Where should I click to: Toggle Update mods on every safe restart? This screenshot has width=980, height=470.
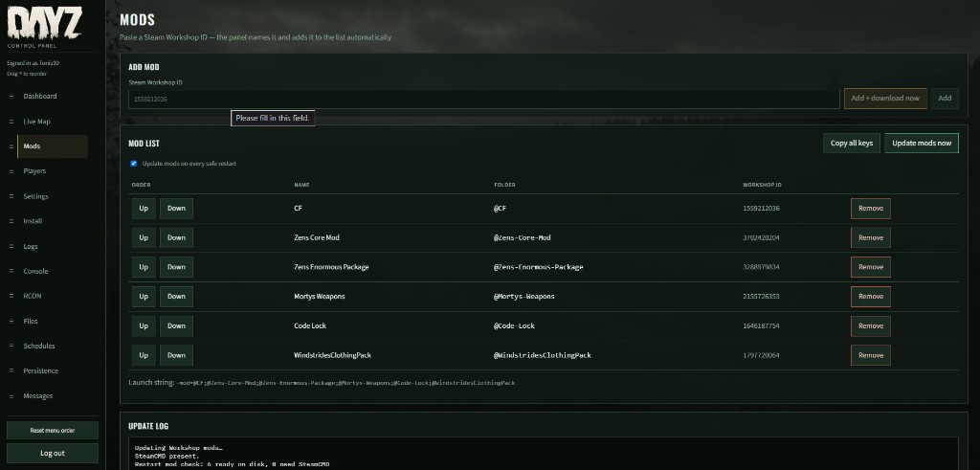133,163
